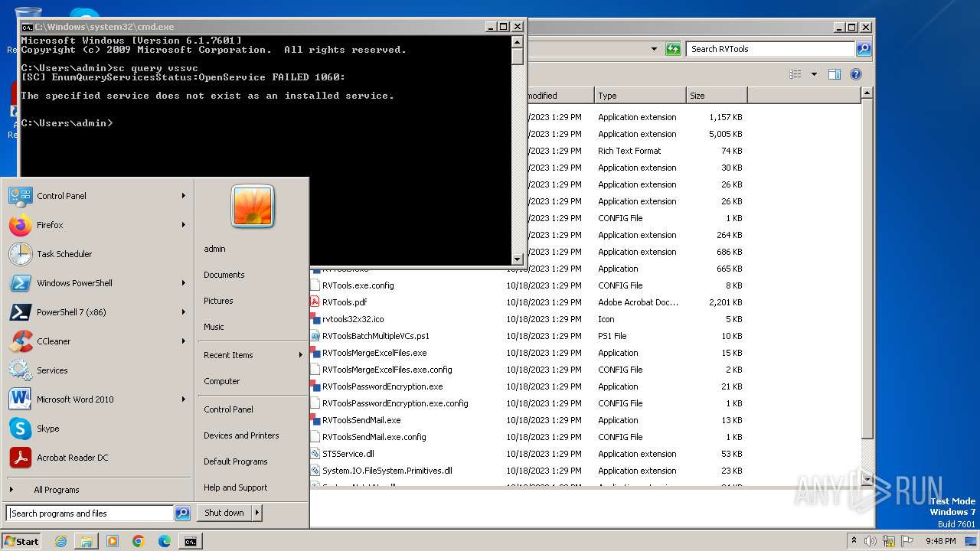Open Devices and Printers

tap(241, 435)
